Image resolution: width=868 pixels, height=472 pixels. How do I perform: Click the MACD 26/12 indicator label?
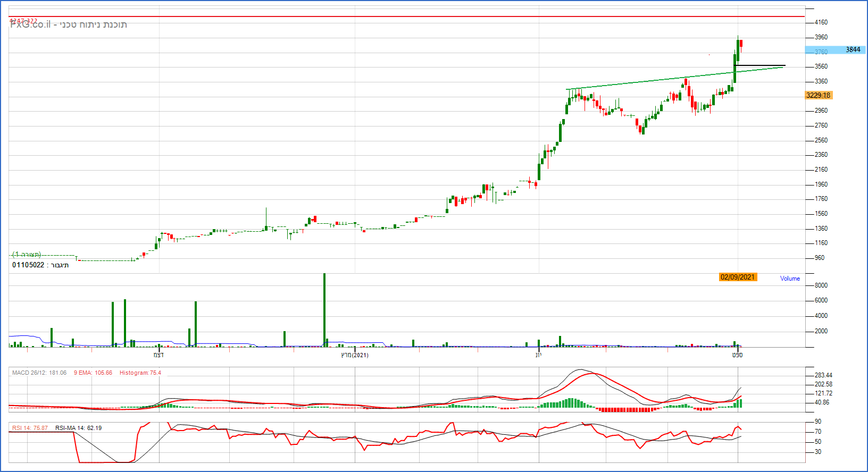[39, 373]
